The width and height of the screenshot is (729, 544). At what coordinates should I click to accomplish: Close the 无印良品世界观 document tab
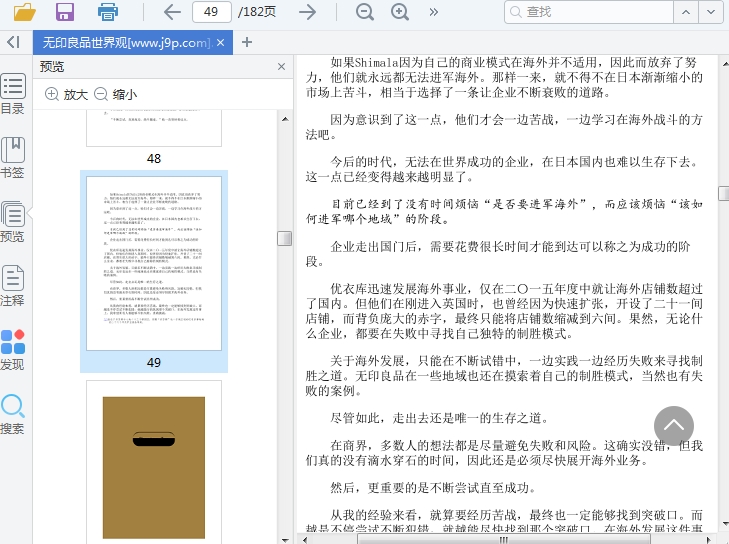pos(221,43)
